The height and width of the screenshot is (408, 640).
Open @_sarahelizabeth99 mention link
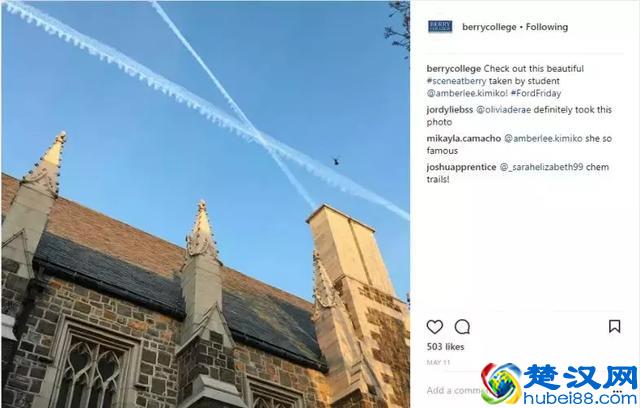pyautogui.click(x=542, y=167)
